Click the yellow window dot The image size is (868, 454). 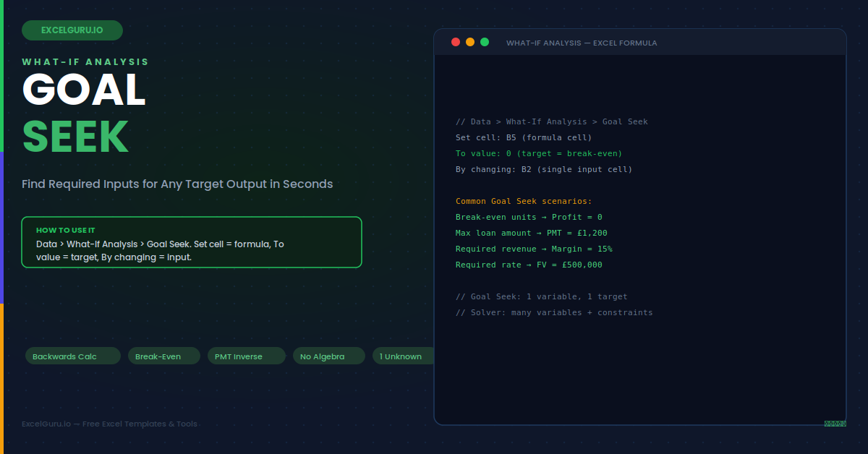click(x=470, y=42)
